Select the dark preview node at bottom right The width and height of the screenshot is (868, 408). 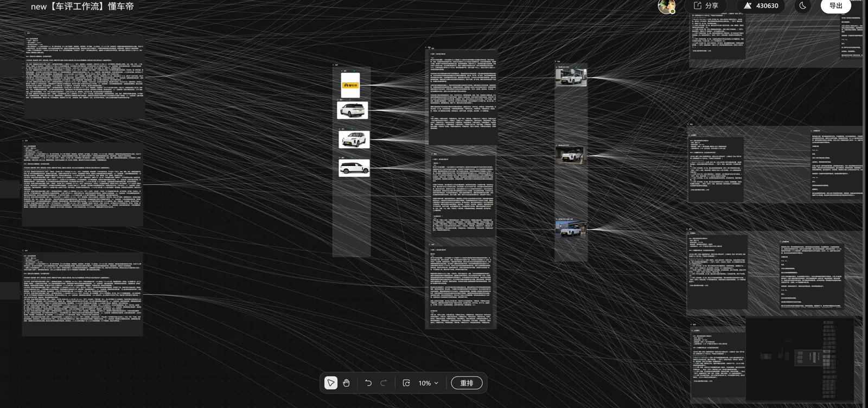[800, 359]
